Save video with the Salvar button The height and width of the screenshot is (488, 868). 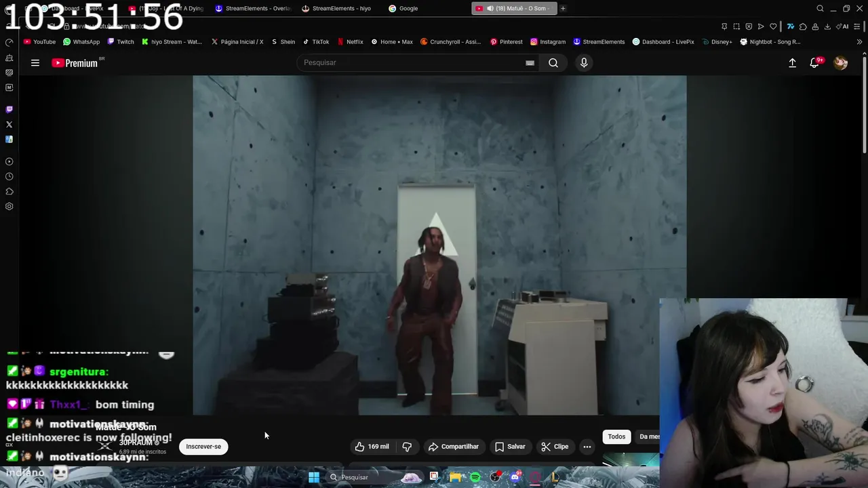pyautogui.click(x=510, y=447)
